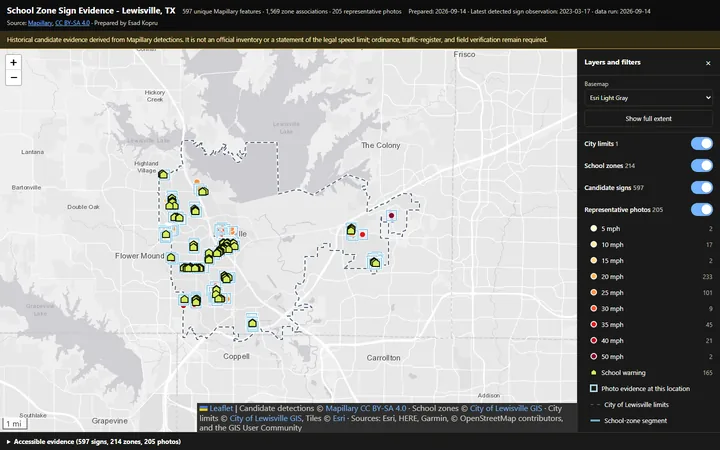Click School warning count 165
720x450 pixels.
pos(707,372)
